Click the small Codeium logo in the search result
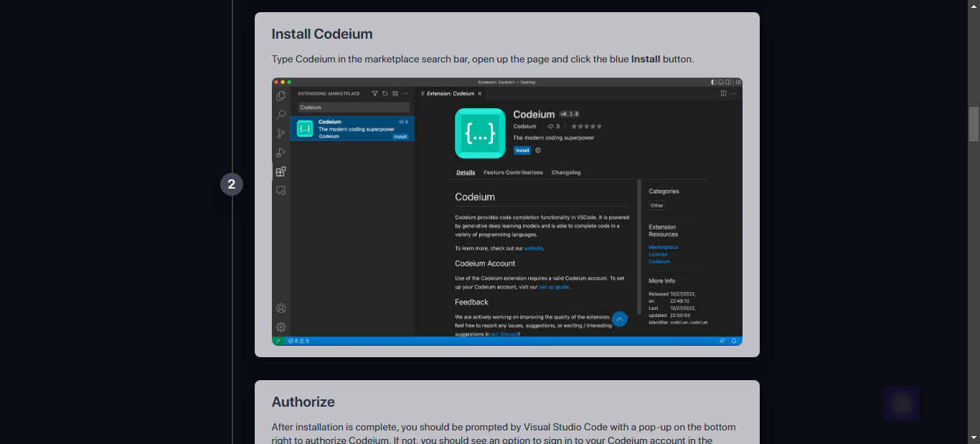The image size is (980, 444). [305, 128]
